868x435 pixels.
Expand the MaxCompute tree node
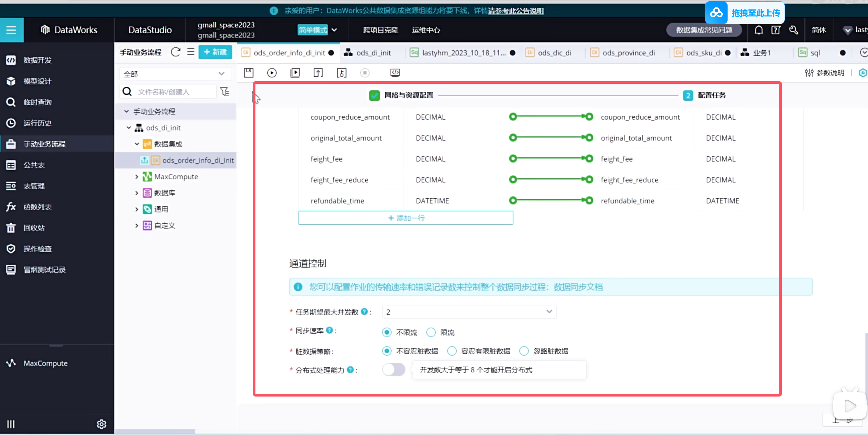click(136, 177)
